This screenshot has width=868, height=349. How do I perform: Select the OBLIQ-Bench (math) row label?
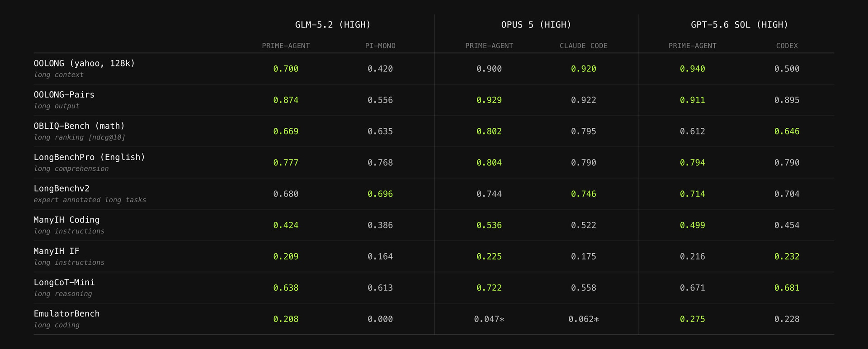click(79, 126)
